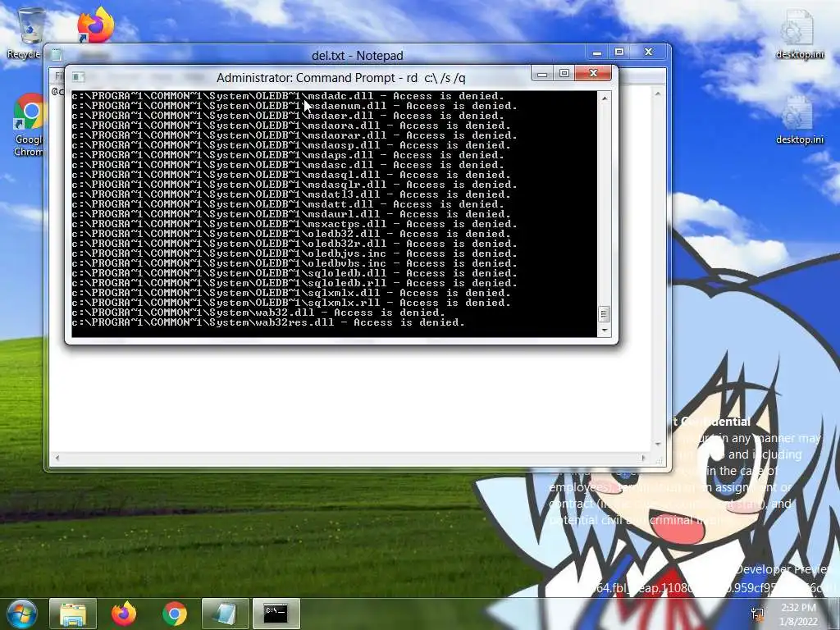Switch to Command Prompt taskbar button
The image size is (840, 630).
(x=276, y=614)
